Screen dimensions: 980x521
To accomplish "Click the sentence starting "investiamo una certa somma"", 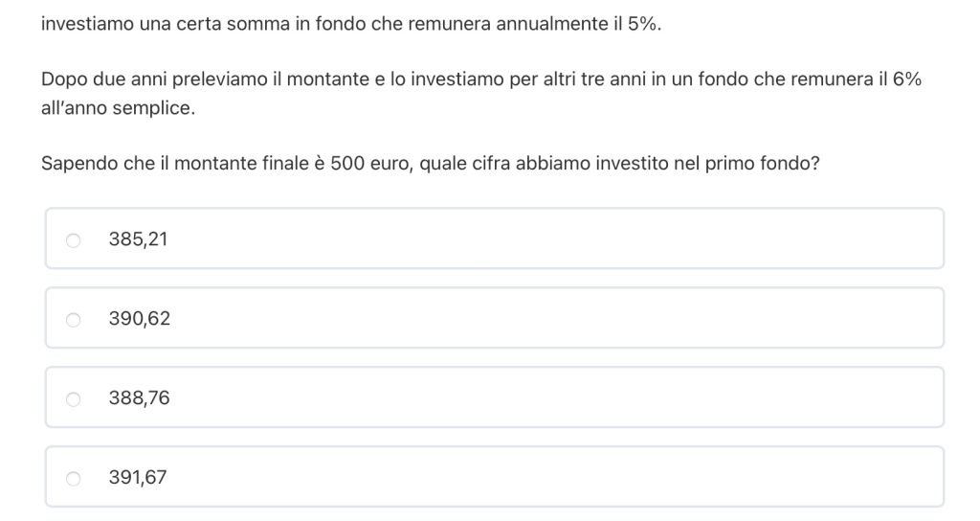I will click(350, 24).
